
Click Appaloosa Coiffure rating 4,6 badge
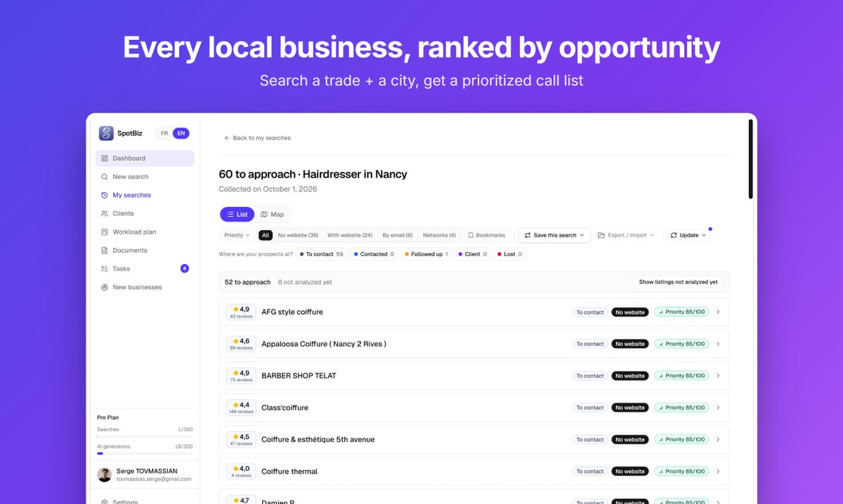click(x=241, y=344)
